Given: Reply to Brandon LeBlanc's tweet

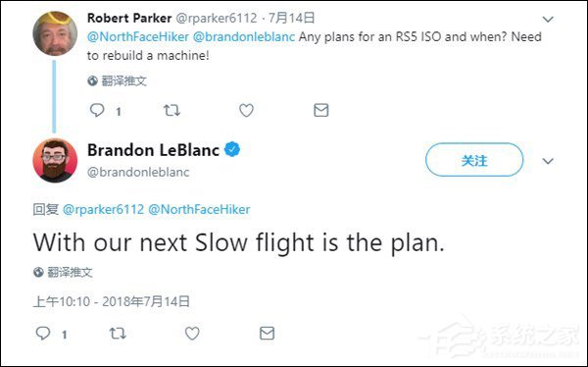Looking at the screenshot, I should (43, 334).
